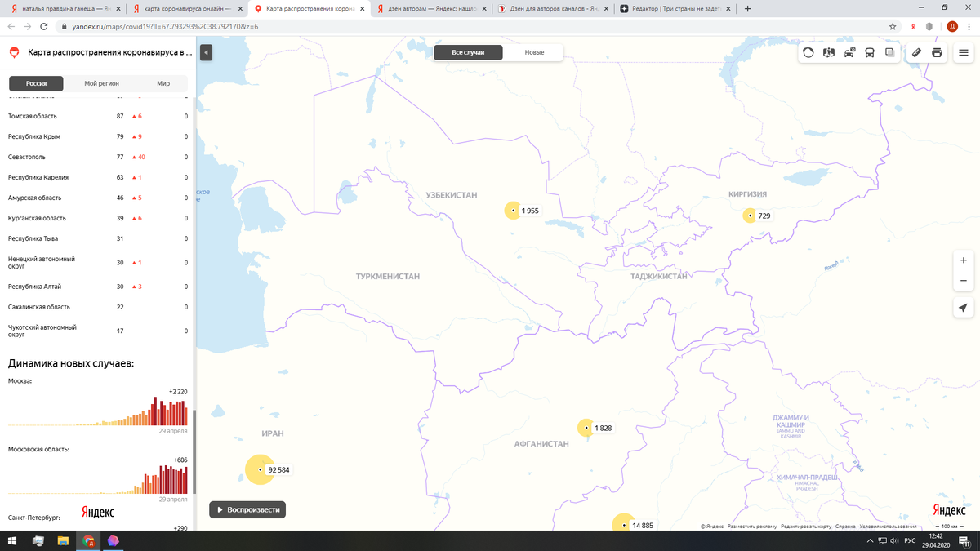Switch to Редактор browser tab
The height and width of the screenshot is (551, 980).
pos(675,8)
